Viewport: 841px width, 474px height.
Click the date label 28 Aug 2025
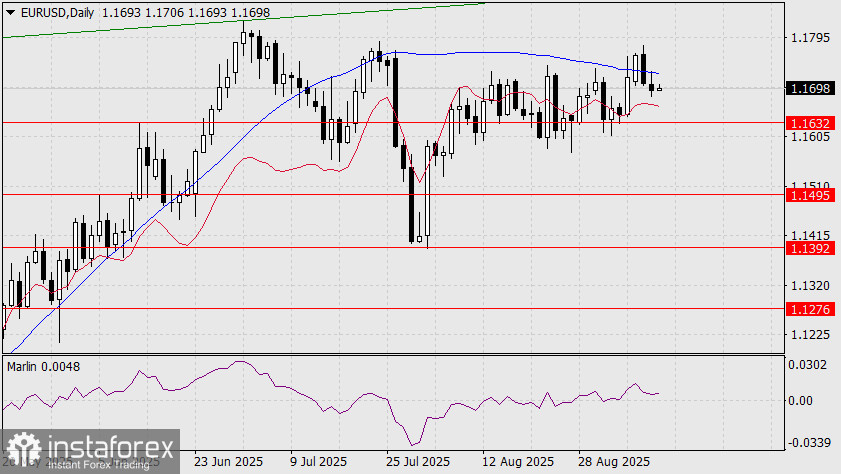pyautogui.click(x=614, y=462)
